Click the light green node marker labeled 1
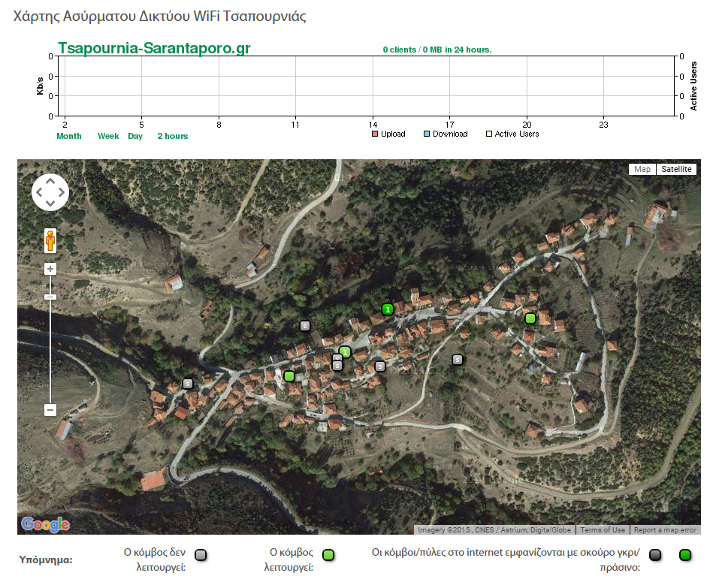716x588 pixels. tap(345, 351)
